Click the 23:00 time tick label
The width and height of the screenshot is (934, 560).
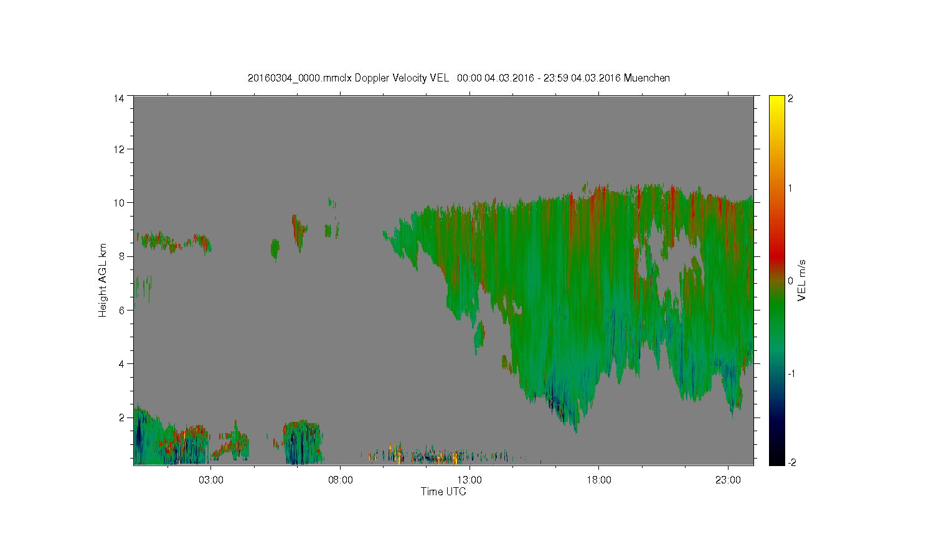729,480
